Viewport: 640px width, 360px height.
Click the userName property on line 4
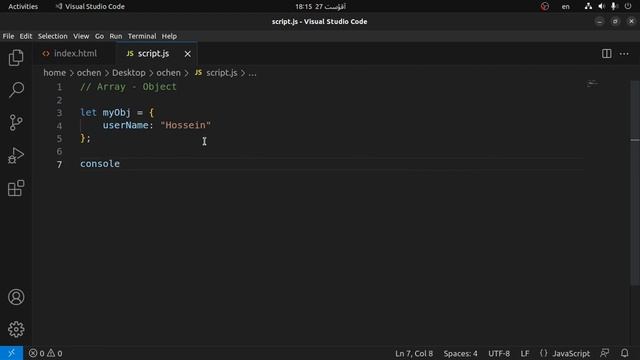tap(125, 125)
